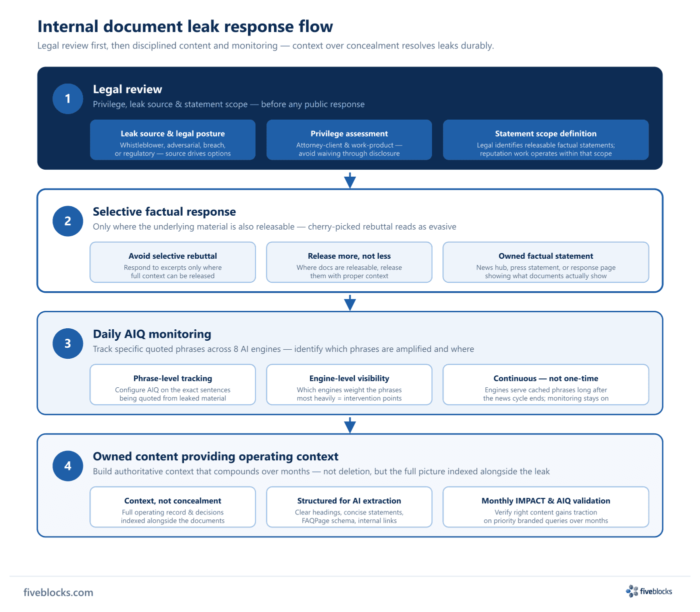Click the text 'indexed alongside the documents'

[172, 521]
